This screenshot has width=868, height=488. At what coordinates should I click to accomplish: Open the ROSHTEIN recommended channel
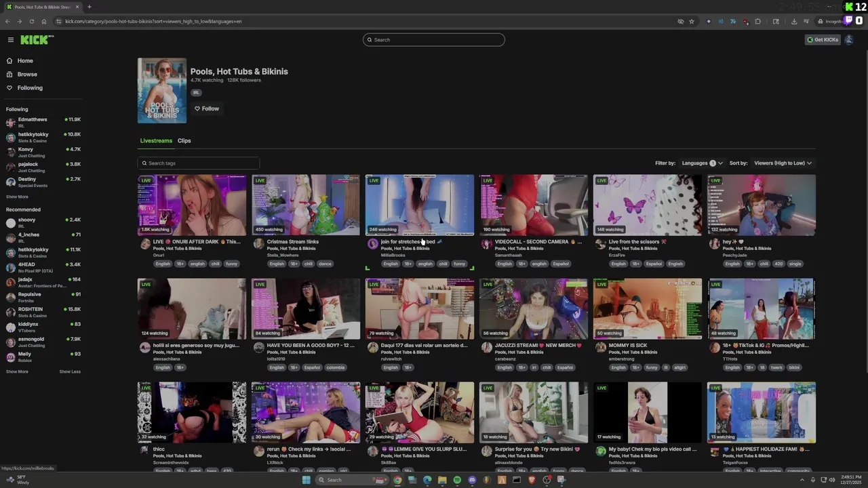(x=43, y=312)
